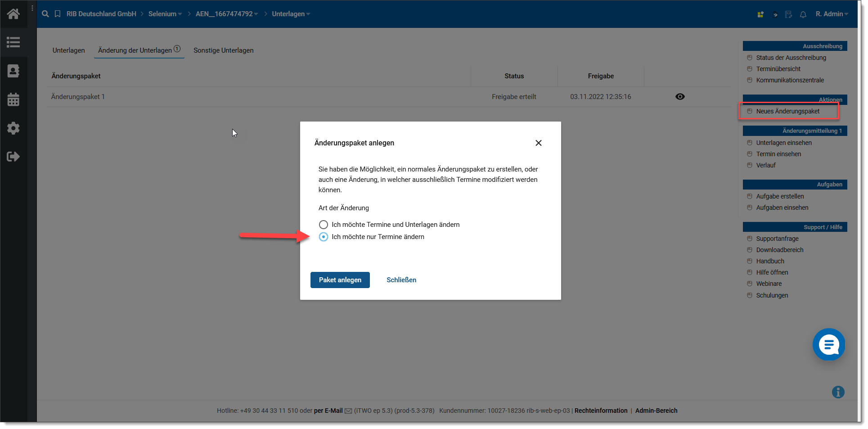Open Admin-Bereich footer link
This screenshot has height=429, width=868.
pyautogui.click(x=656, y=411)
